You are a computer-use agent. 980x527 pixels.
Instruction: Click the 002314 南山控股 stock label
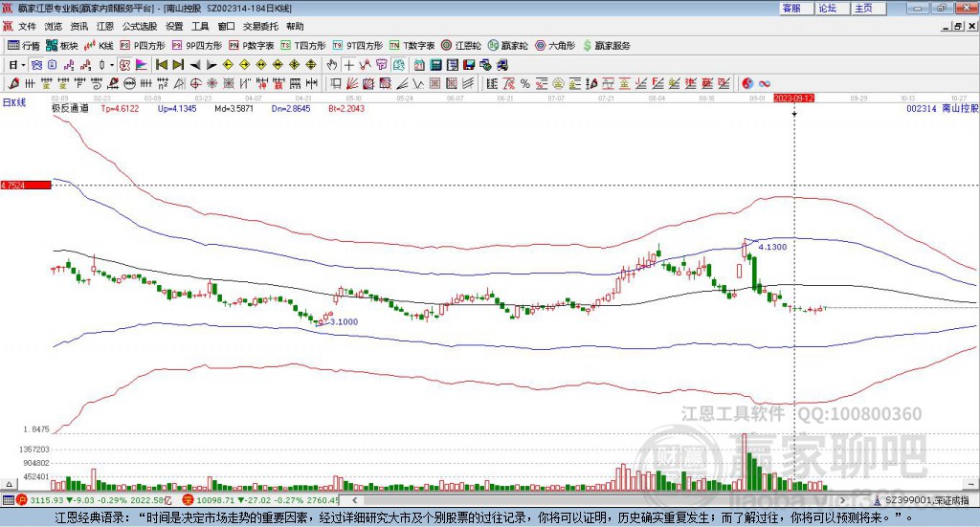tap(942, 108)
